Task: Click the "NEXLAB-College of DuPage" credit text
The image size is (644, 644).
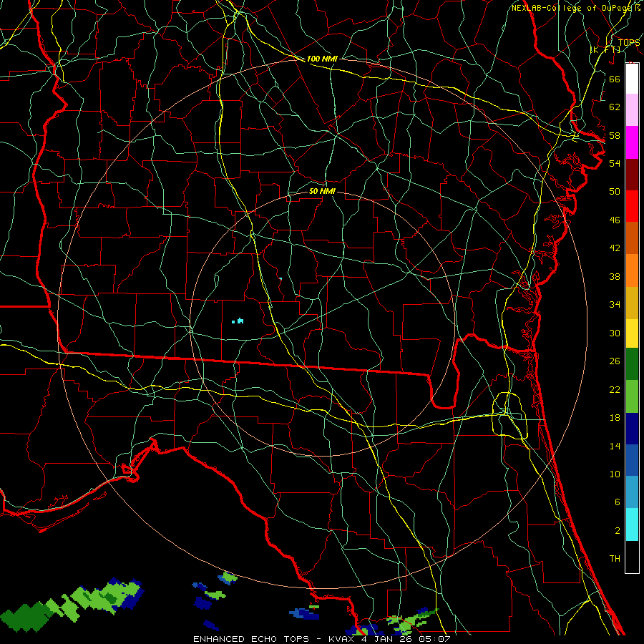Action: click(x=572, y=8)
